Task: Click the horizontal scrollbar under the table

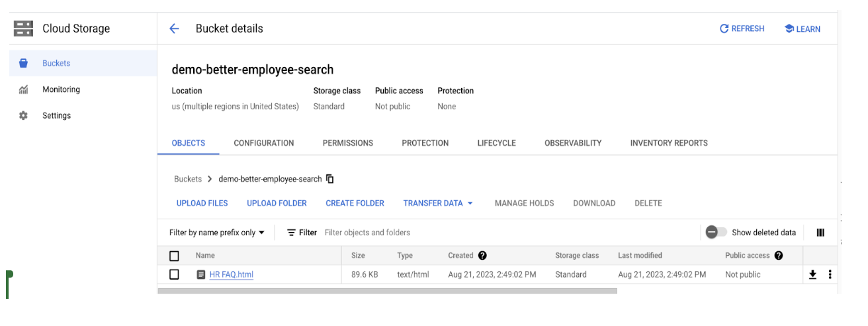Action: 387,291
